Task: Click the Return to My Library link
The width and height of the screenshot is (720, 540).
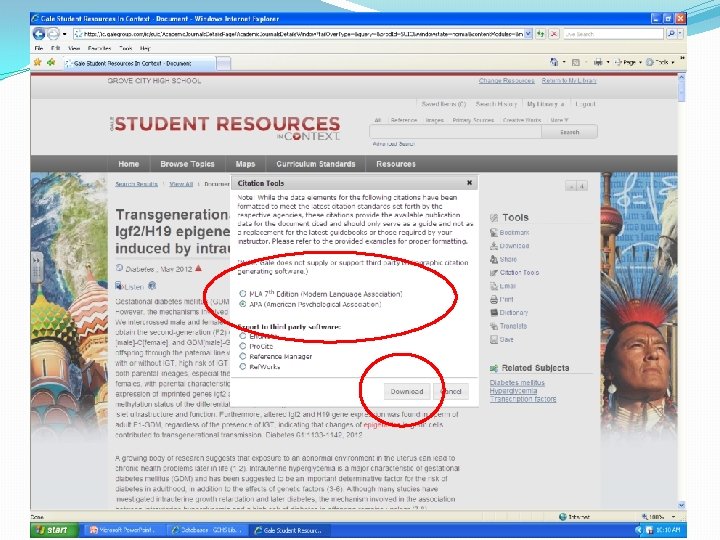Action: [x=569, y=81]
